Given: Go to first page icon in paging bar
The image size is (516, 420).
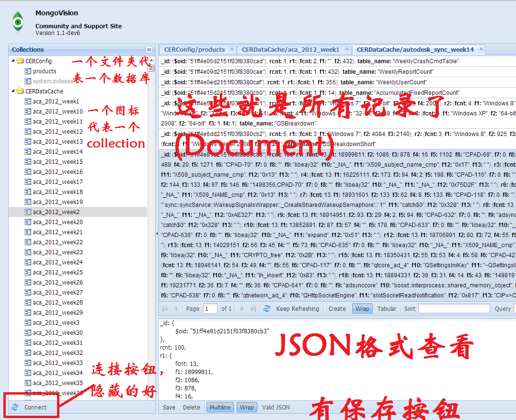Looking at the screenshot, I should click(165, 308).
